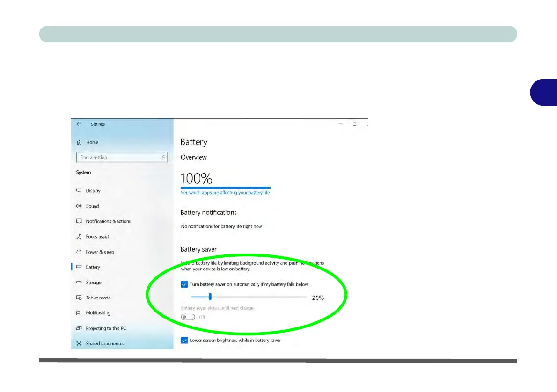The width and height of the screenshot is (557, 392).
Task: Click the Tablet mode icon
Action: pos(79,298)
